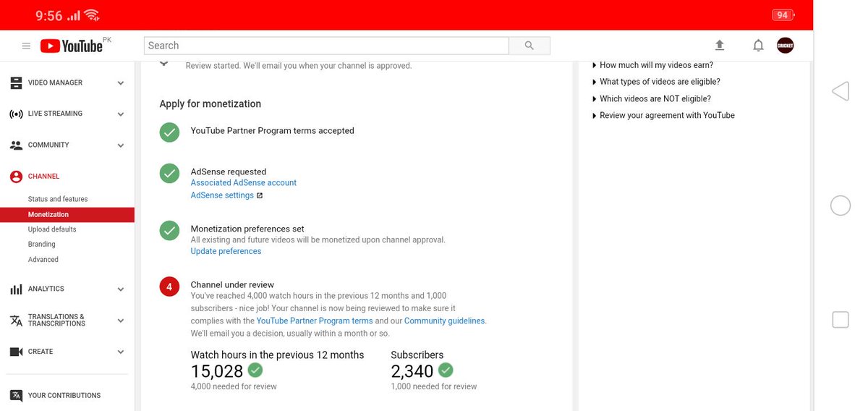Click the Video Manager sidebar icon
Screen dimensions: 868x411
(x=16, y=83)
